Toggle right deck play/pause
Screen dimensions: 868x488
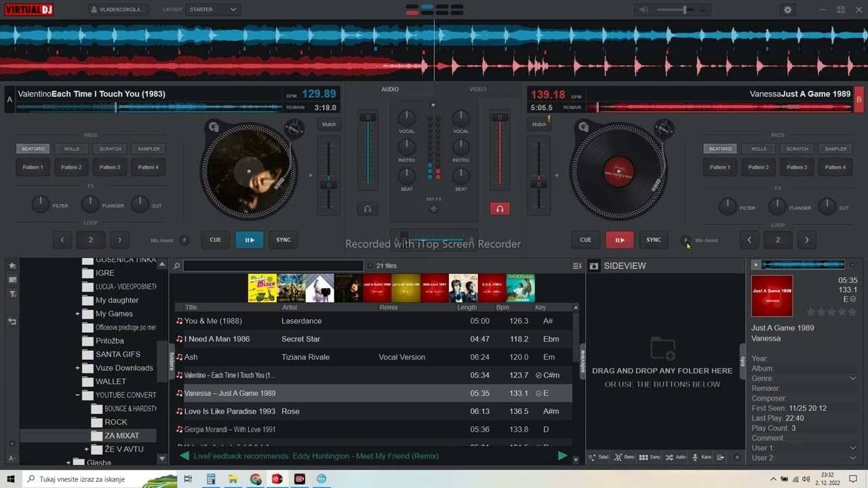[x=620, y=240]
